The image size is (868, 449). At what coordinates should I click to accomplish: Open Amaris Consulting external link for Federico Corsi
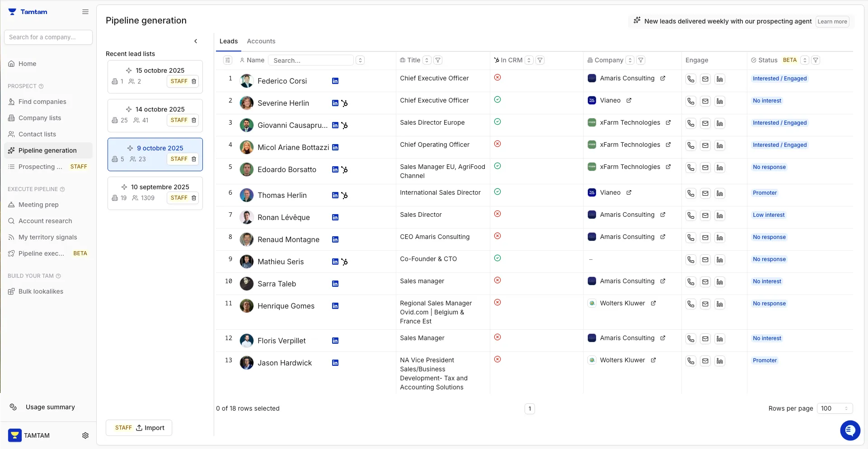tap(663, 78)
